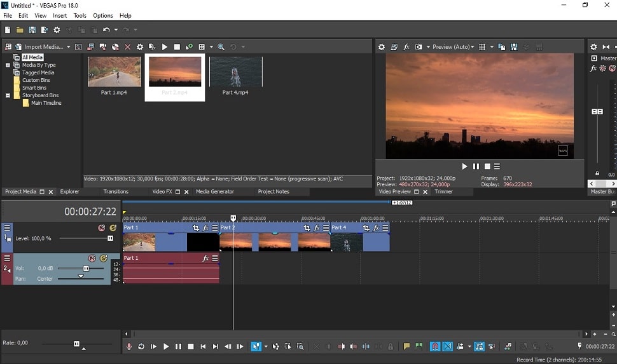Open Event Pan/Crop on Part 2 clip

[307, 228]
